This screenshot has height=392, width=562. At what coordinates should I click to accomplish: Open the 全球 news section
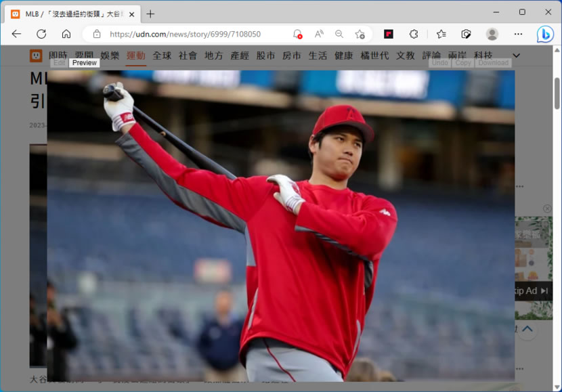click(x=162, y=56)
